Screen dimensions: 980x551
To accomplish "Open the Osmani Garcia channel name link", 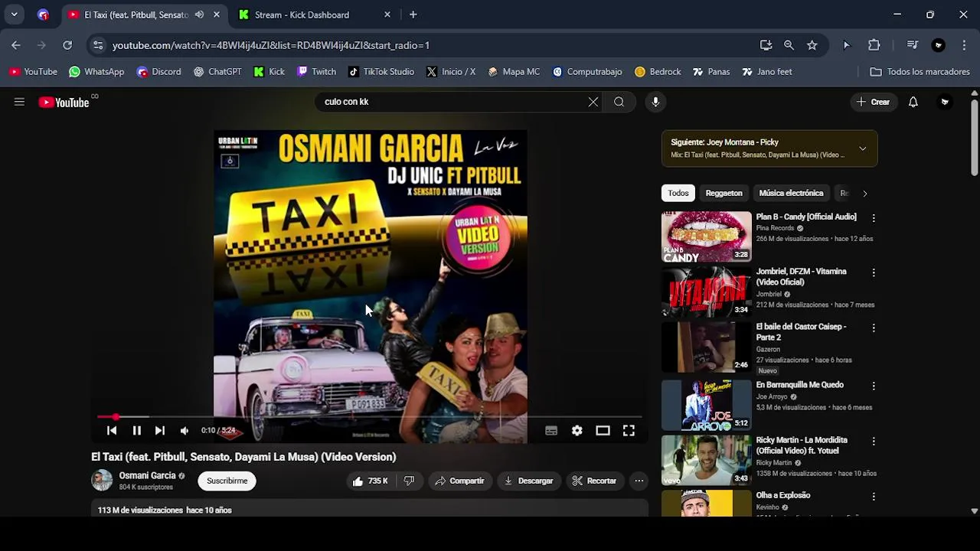I will pos(147,475).
